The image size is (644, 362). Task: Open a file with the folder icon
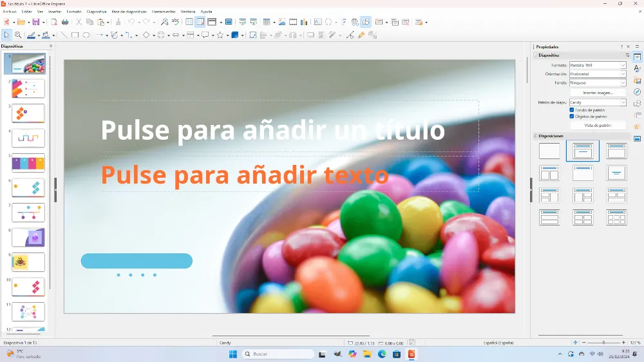pos(21,22)
